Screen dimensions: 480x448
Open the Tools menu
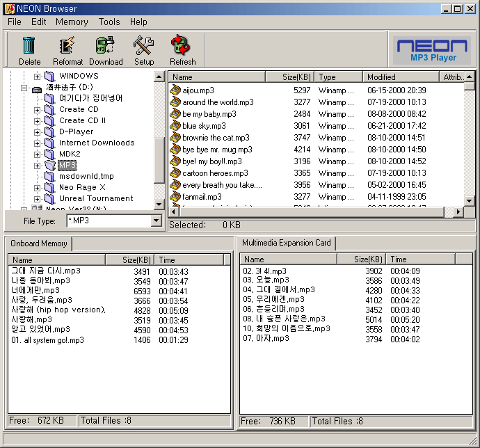click(109, 22)
